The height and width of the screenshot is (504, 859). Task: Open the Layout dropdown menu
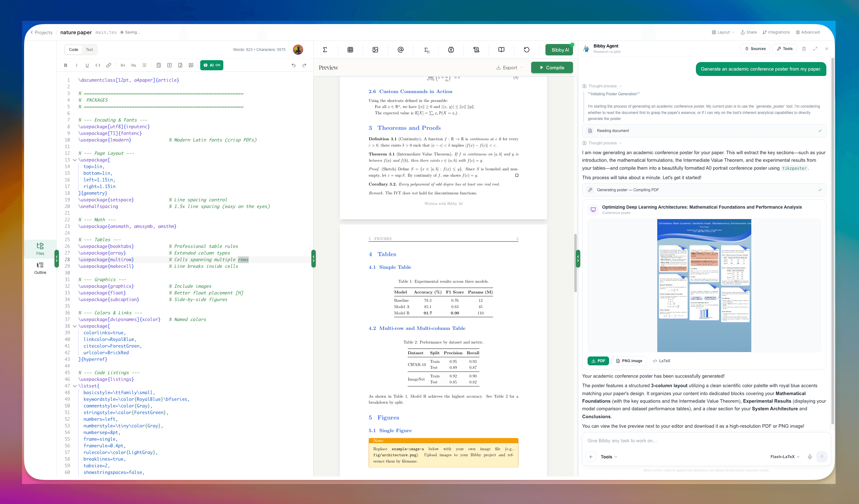[723, 32]
